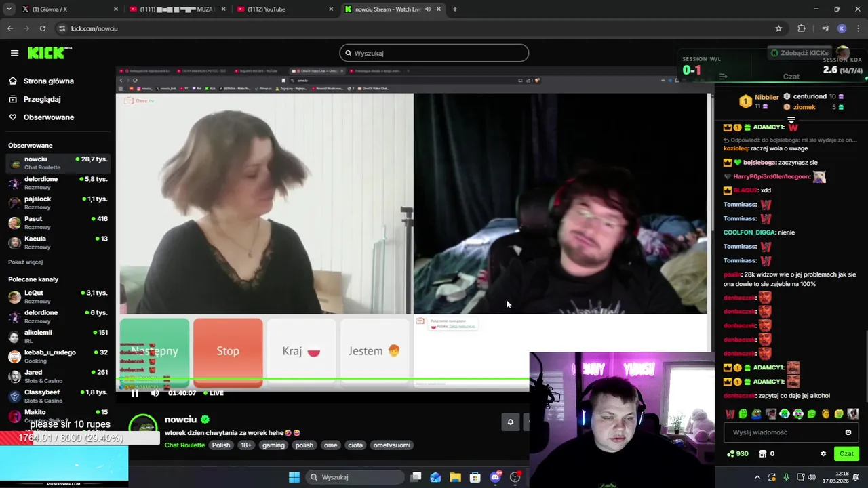Reload the page
The height and width of the screenshot is (488, 868).
click(x=42, y=28)
